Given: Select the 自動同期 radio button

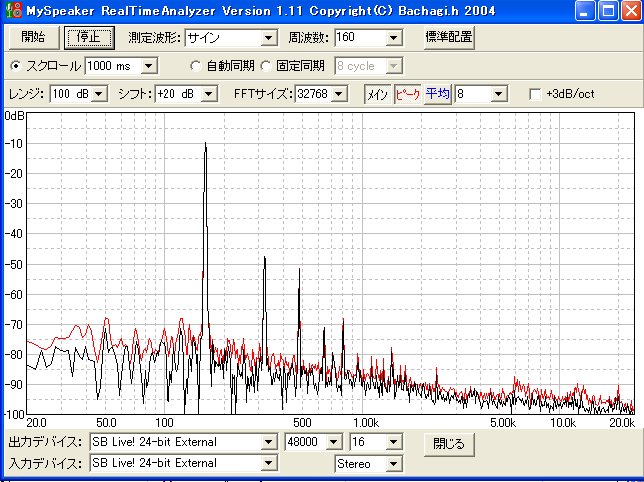Looking at the screenshot, I should coord(197,66).
